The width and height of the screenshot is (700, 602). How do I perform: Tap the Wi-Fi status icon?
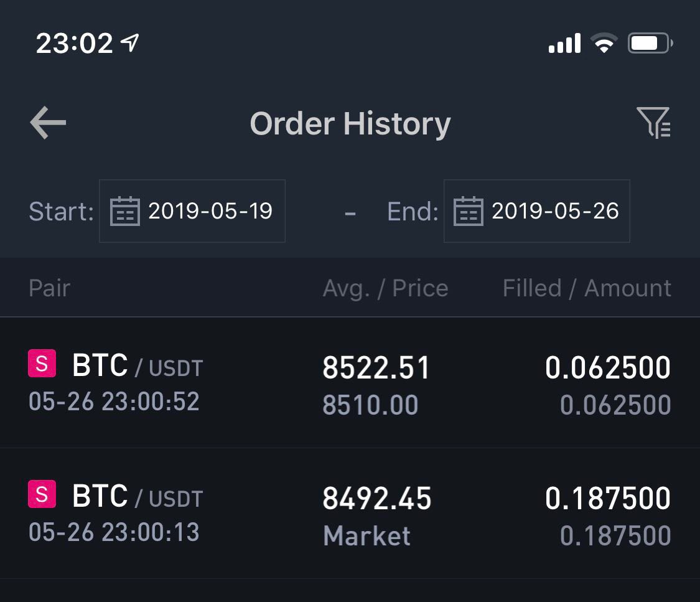click(x=604, y=44)
